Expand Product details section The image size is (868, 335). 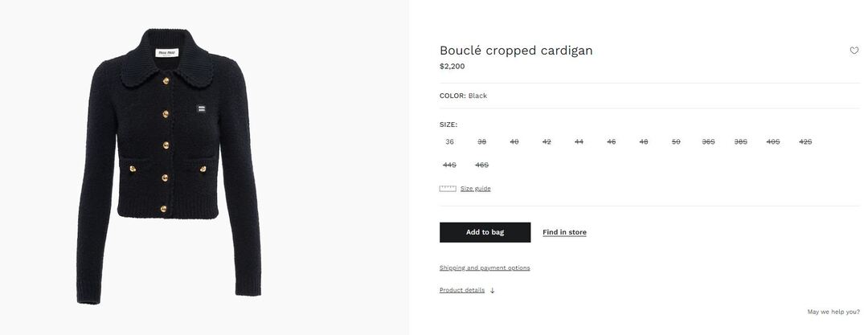coord(462,290)
